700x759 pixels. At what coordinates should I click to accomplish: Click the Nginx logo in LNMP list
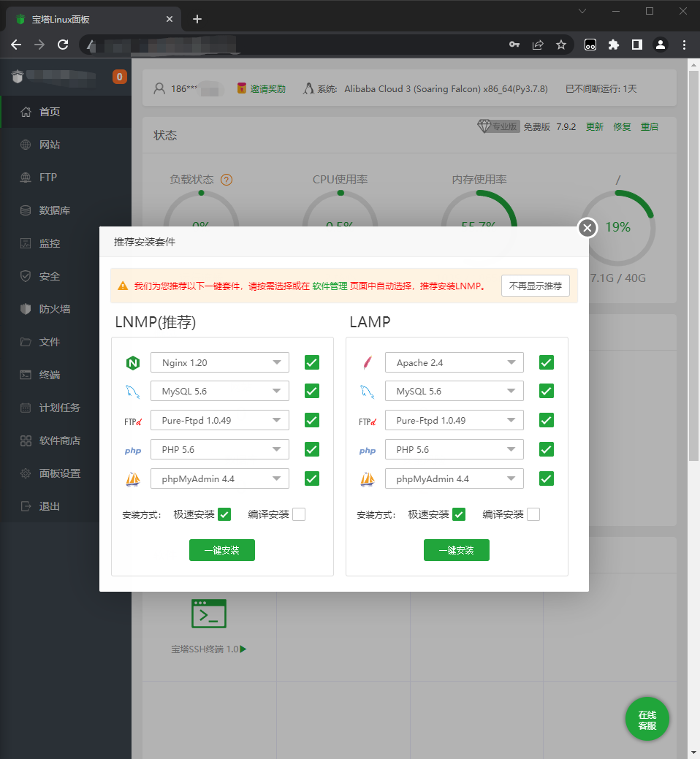(133, 362)
